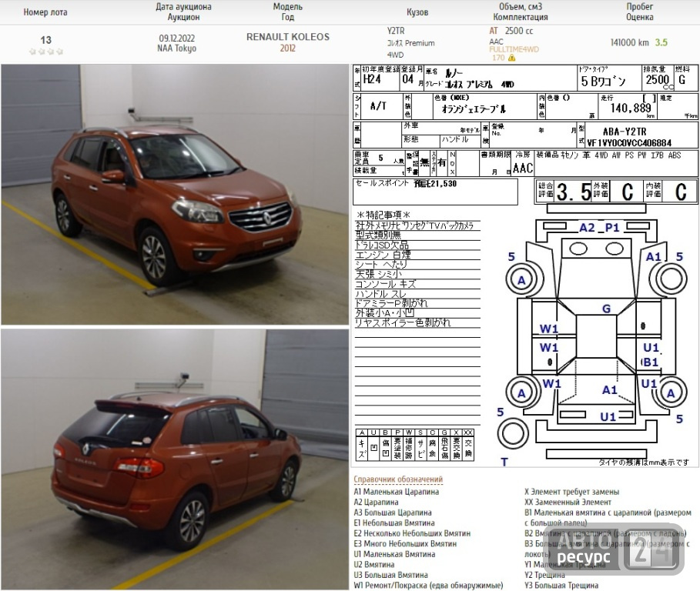The height and width of the screenshot is (591, 700).
Task: Click the Y3 Большая Трещина legend entry
Action: click(x=561, y=585)
